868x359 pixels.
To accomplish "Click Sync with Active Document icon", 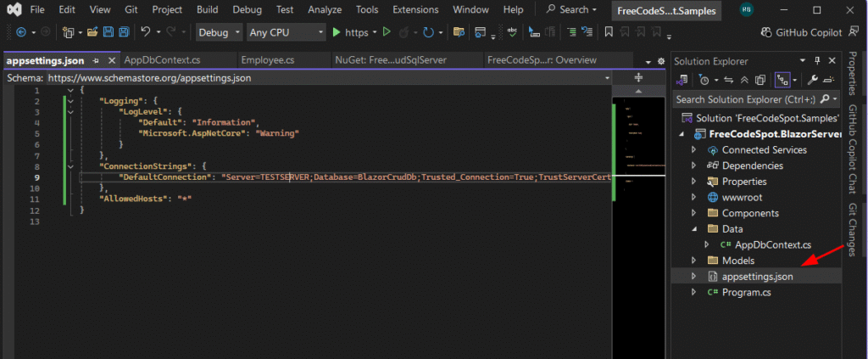I will pos(728,81).
